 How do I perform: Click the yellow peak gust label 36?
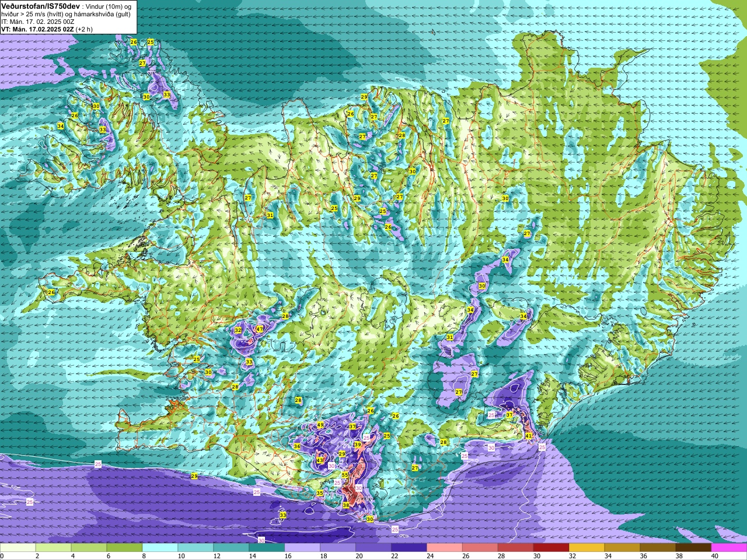[x=297, y=446]
